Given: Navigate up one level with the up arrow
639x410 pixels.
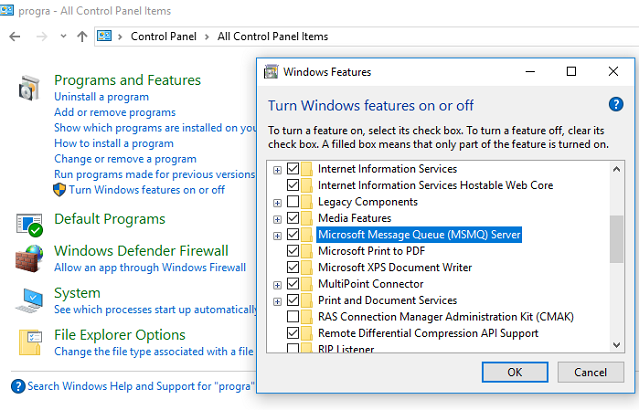Looking at the screenshot, I should coord(82,37).
